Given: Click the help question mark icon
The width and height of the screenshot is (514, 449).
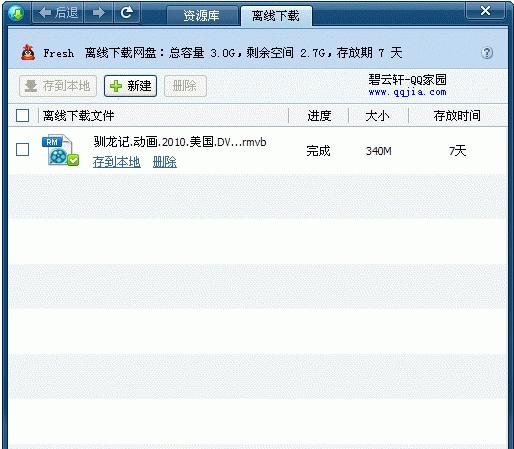Looking at the screenshot, I should 487,53.
